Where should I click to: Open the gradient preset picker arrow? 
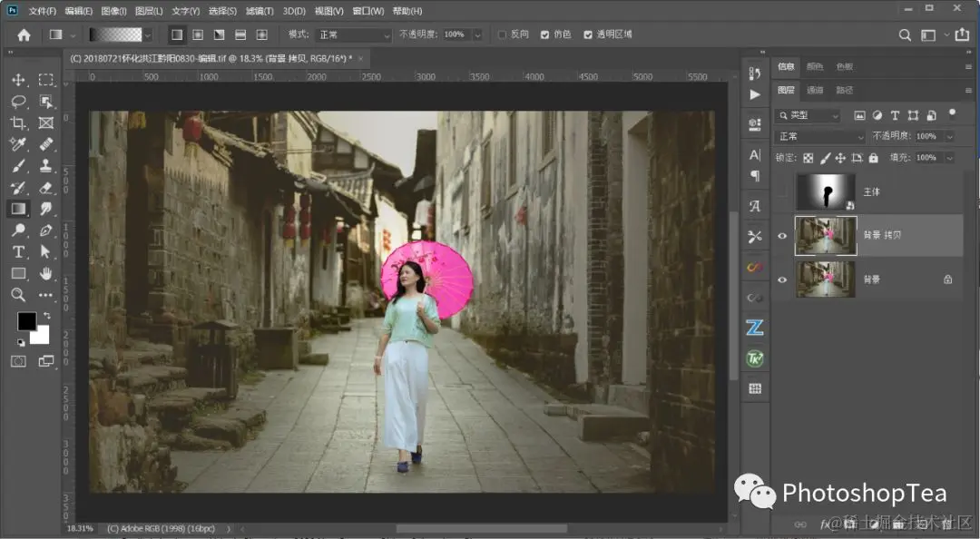pyautogui.click(x=148, y=35)
